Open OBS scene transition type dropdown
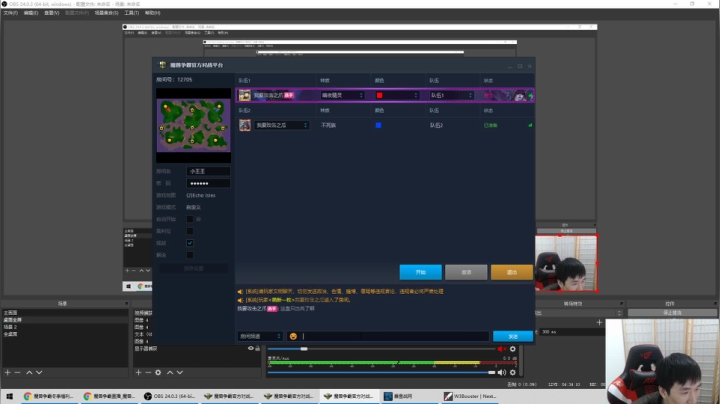The height and width of the screenshot is (404, 720). [x=579, y=313]
